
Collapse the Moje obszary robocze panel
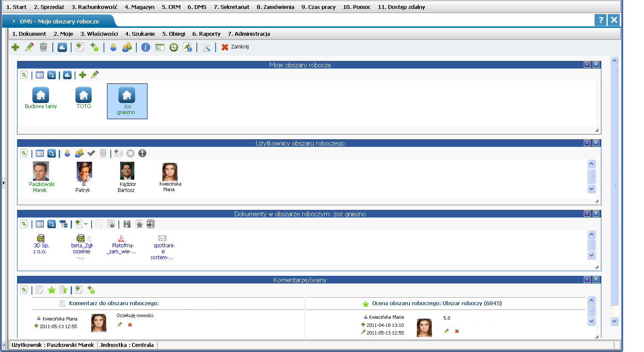pos(587,65)
